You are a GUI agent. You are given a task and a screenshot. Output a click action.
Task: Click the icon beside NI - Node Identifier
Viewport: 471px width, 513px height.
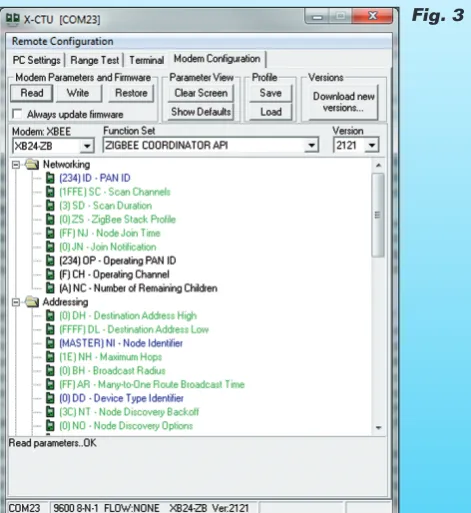50,343
